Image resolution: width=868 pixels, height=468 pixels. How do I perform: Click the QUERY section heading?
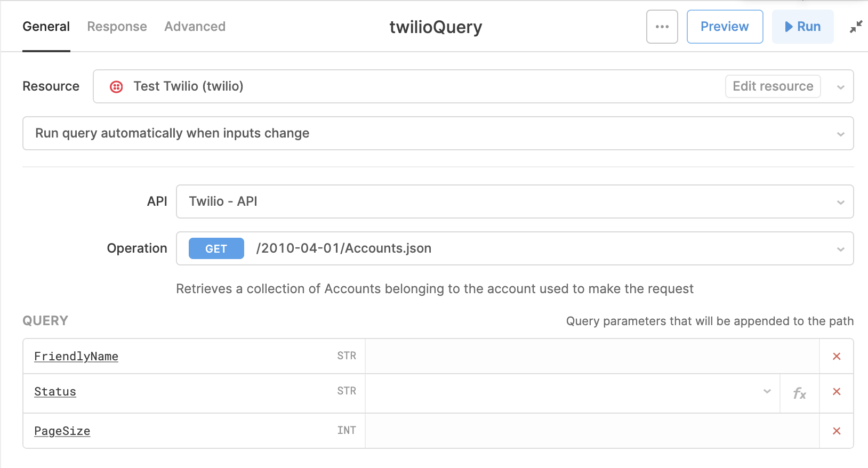click(x=45, y=321)
